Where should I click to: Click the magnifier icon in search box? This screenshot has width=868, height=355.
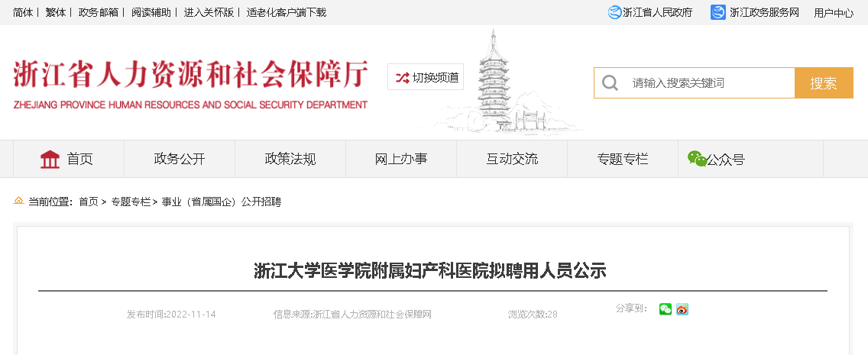pos(610,83)
